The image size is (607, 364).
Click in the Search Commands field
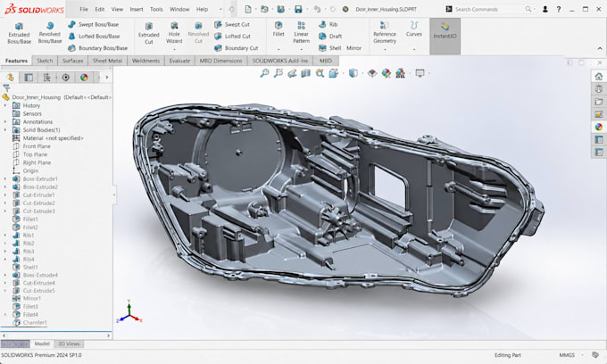[x=490, y=9]
